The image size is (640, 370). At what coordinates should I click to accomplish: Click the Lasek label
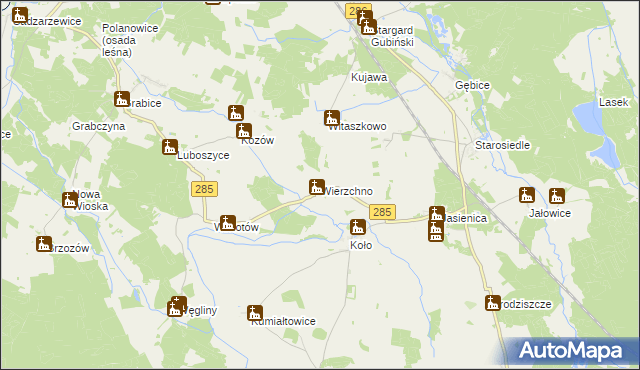(x=613, y=102)
